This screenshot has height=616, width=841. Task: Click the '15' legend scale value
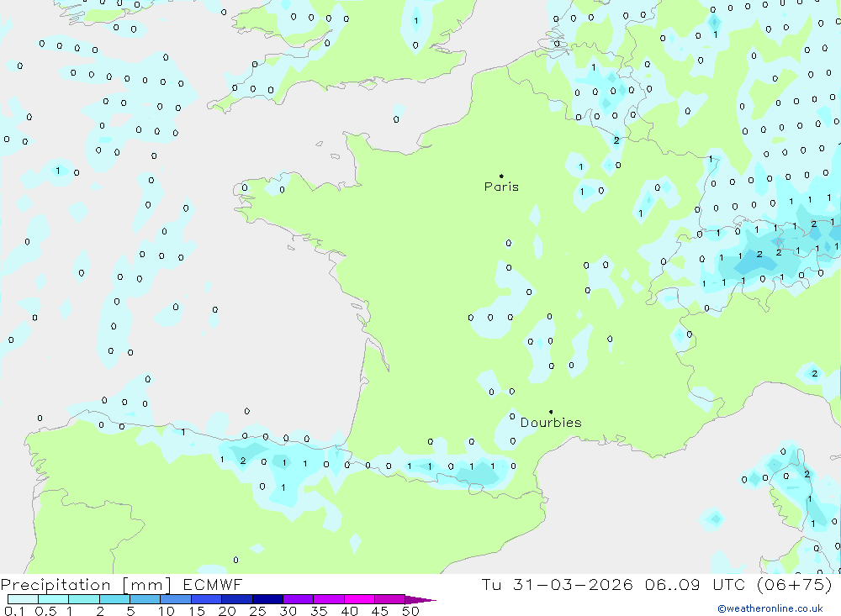pos(196,611)
